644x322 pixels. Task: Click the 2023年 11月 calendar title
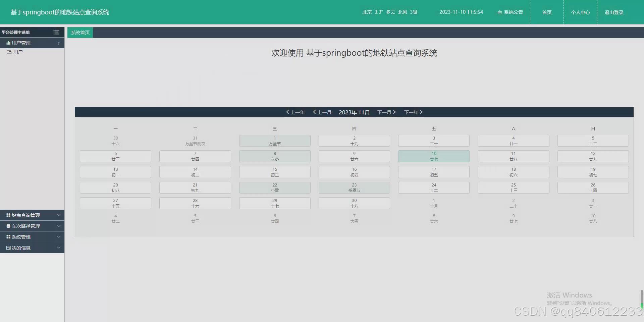coord(354,112)
